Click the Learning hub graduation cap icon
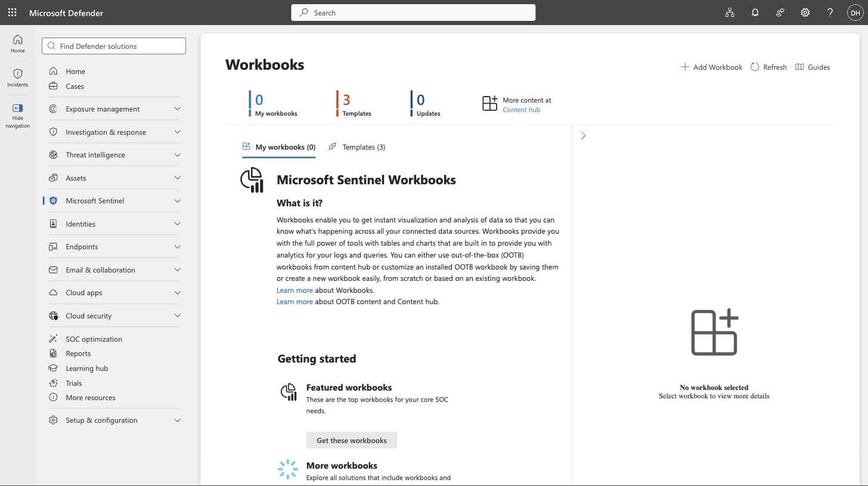The height and width of the screenshot is (486, 868). [x=53, y=368]
